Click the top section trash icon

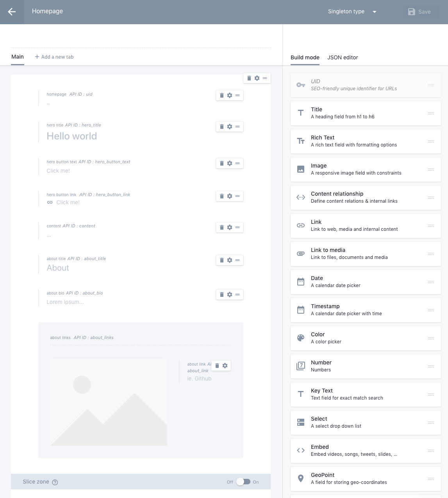(x=249, y=78)
